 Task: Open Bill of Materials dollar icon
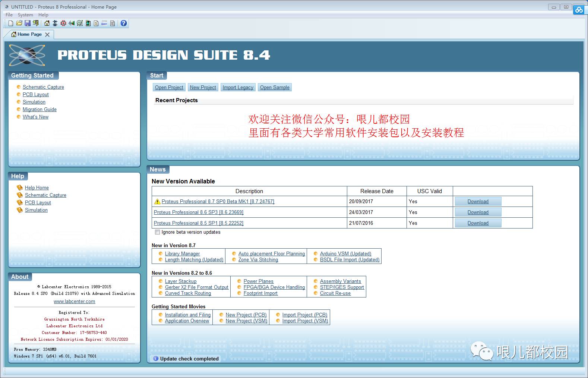pos(96,23)
